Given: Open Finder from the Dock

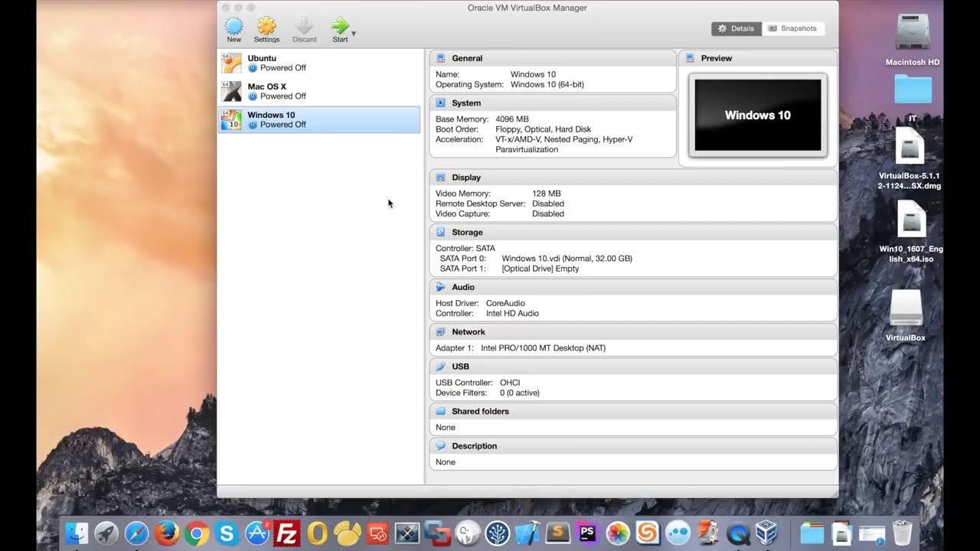Looking at the screenshot, I should [77, 533].
